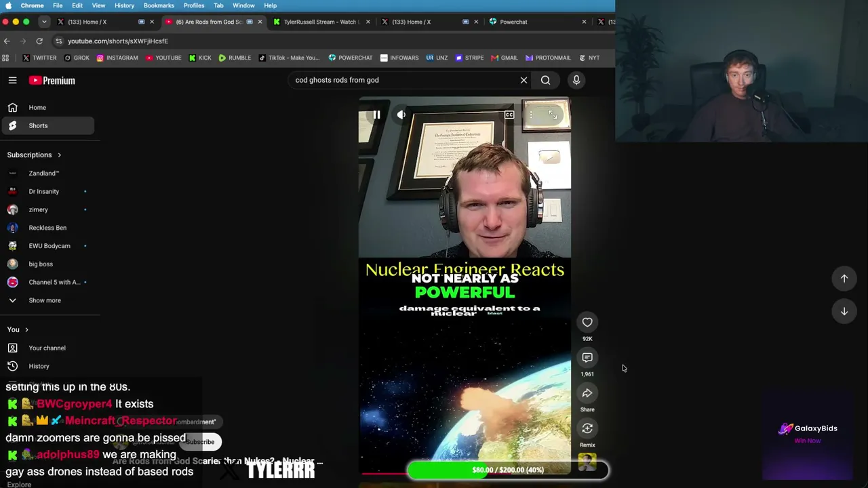Open the Dr Insanity channel

[x=47, y=191]
